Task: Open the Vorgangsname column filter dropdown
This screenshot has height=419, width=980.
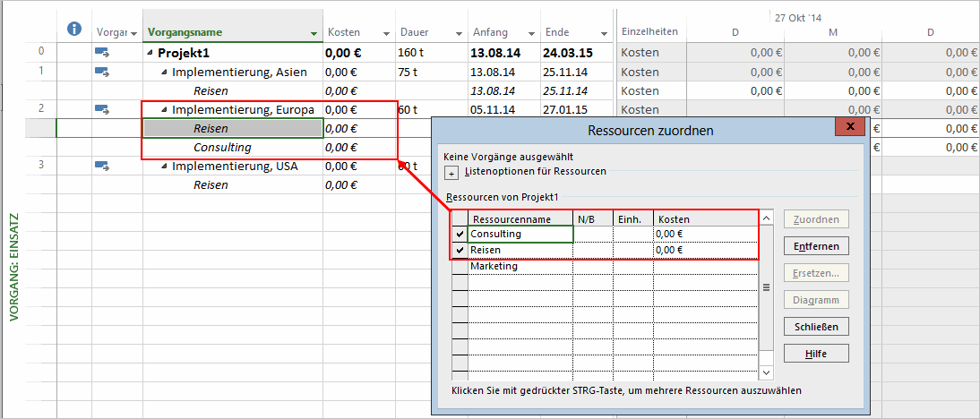Action: [314, 33]
